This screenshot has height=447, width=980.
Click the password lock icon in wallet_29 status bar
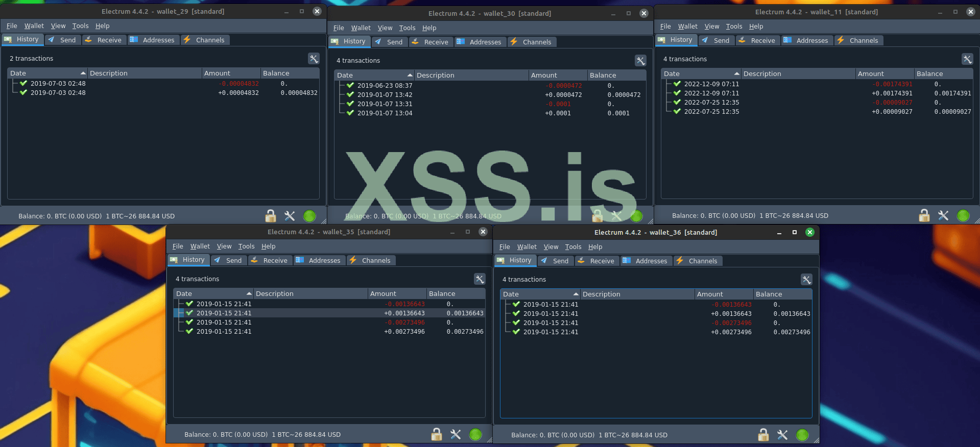tap(271, 216)
